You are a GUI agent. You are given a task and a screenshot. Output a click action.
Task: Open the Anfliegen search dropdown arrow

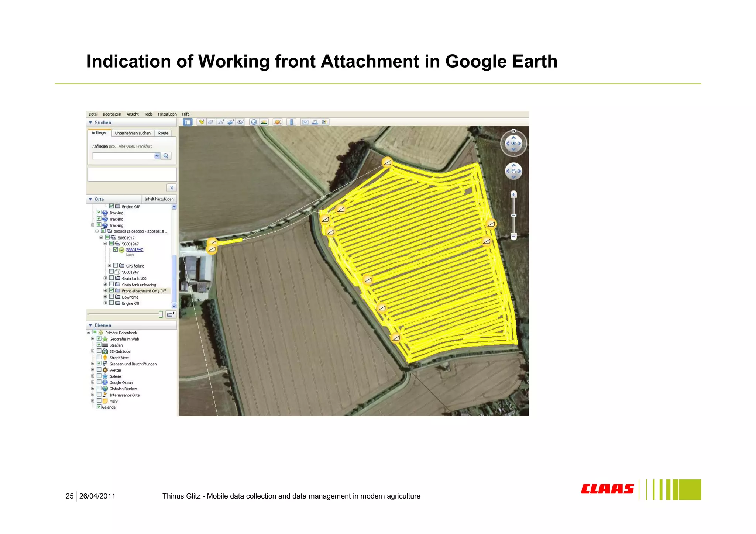tap(157, 156)
